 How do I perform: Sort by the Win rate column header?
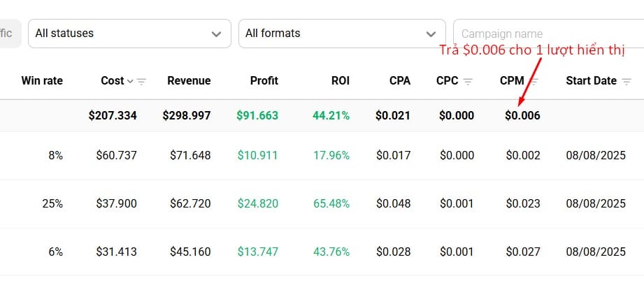click(x=42, y=81)
